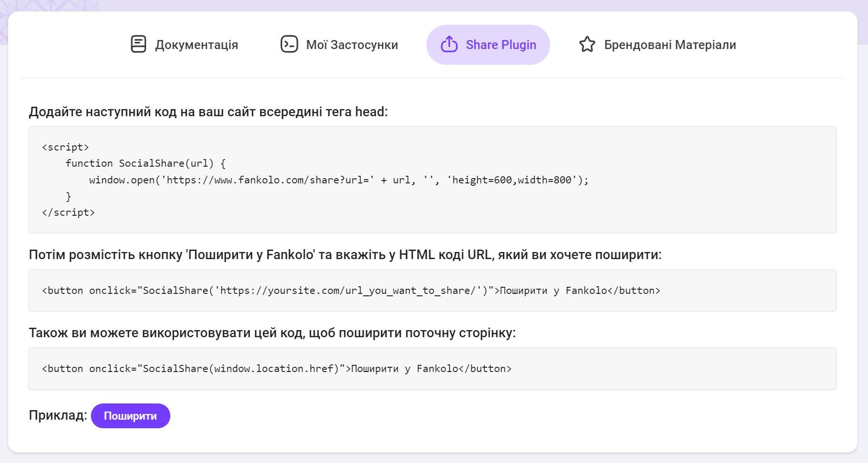Switch to the Мої Застосунки tab
The height and width of the screenshot is (463, 868).
(x=339, y=45)
